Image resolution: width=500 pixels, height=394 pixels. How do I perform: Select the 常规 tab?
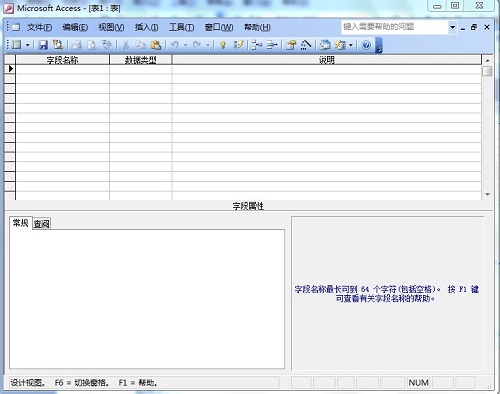(21, 223)
